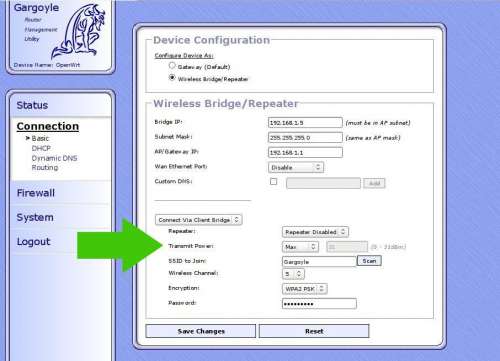Click the 'must be in AP subnet' note
Viewport: 500px width, 361px height.
tap(378, 123)
